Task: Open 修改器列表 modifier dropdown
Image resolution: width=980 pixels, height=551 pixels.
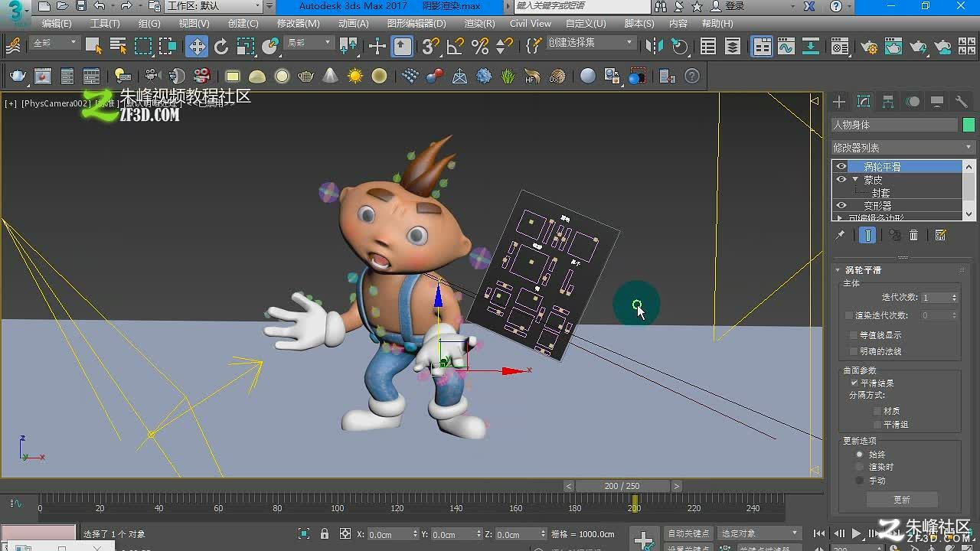Action: pyautogui.click(x=903, y=147)
